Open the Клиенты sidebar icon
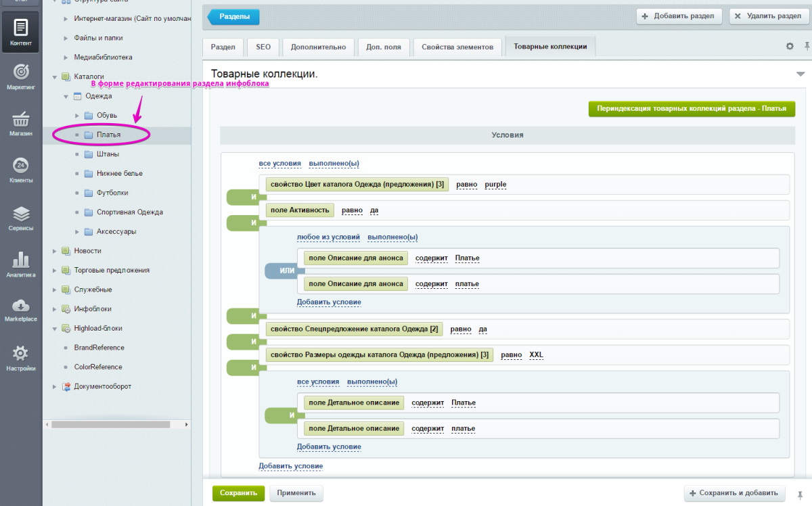The height and width of the screenshot is (506, 812). point(20,170)
